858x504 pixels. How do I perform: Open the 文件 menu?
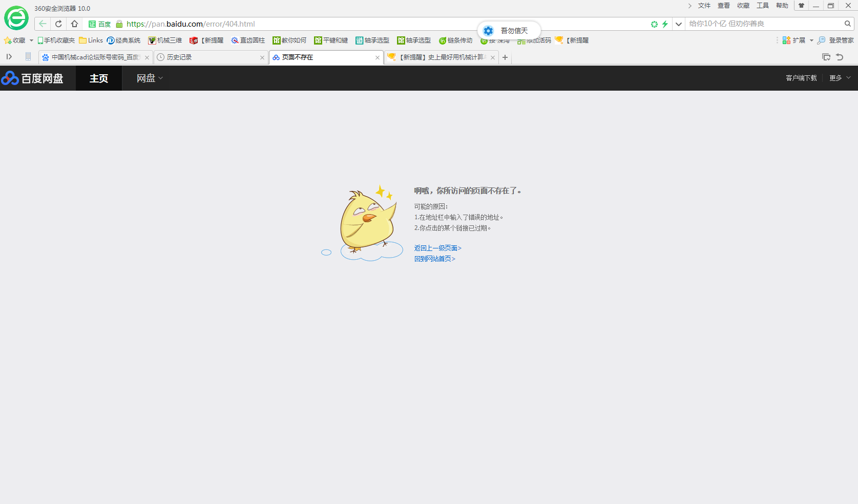pyautogui.click(x=704, y=6)
